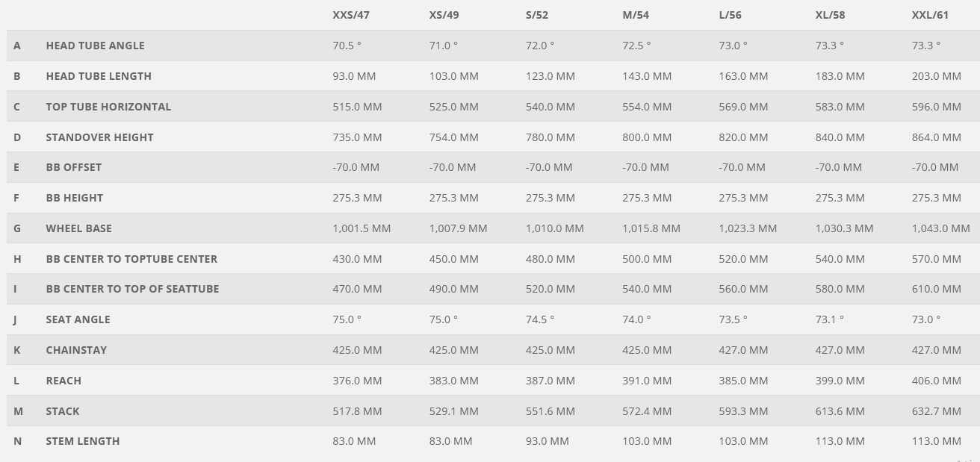Select the STACK row label
The image size is (980, 462).
click(x=63, y=411)
